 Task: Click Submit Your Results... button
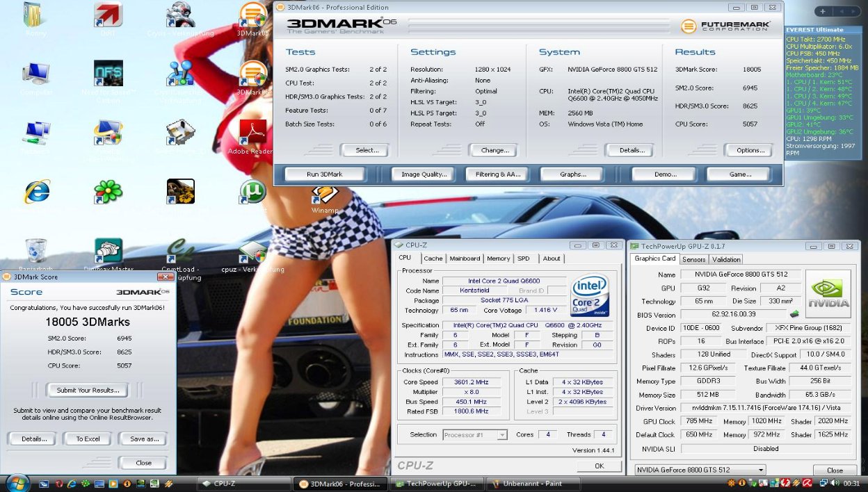pyautogui.click(x=88, y=390)
